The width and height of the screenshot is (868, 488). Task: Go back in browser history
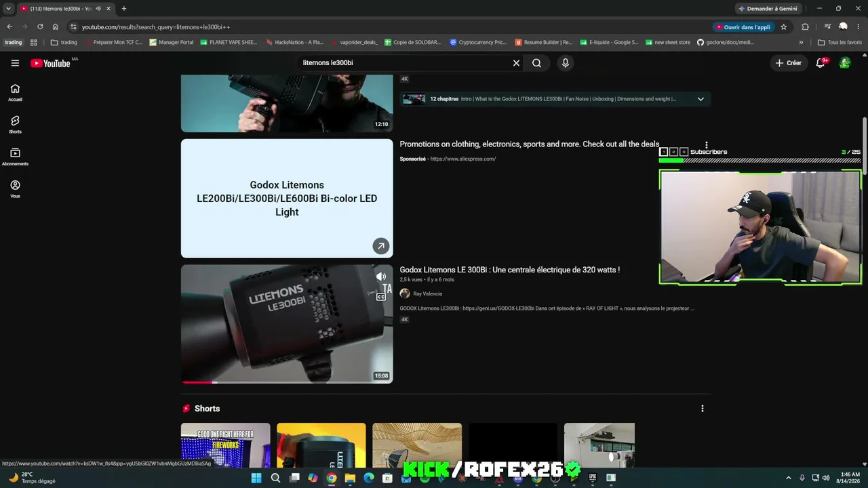(x=9, y=27)
